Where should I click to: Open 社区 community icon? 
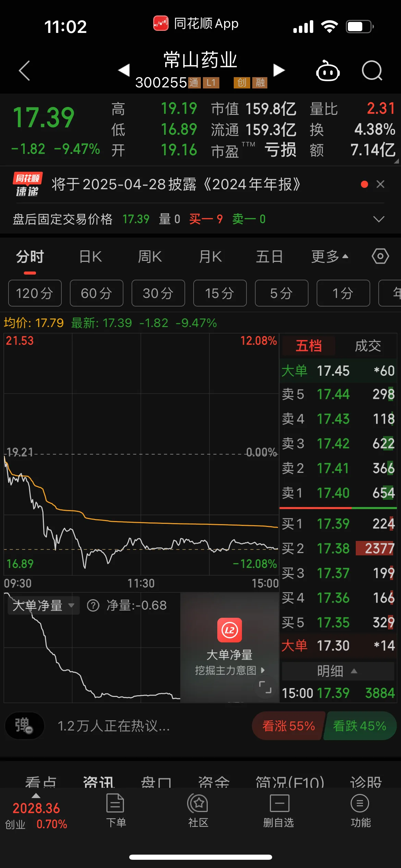(198, 810)
